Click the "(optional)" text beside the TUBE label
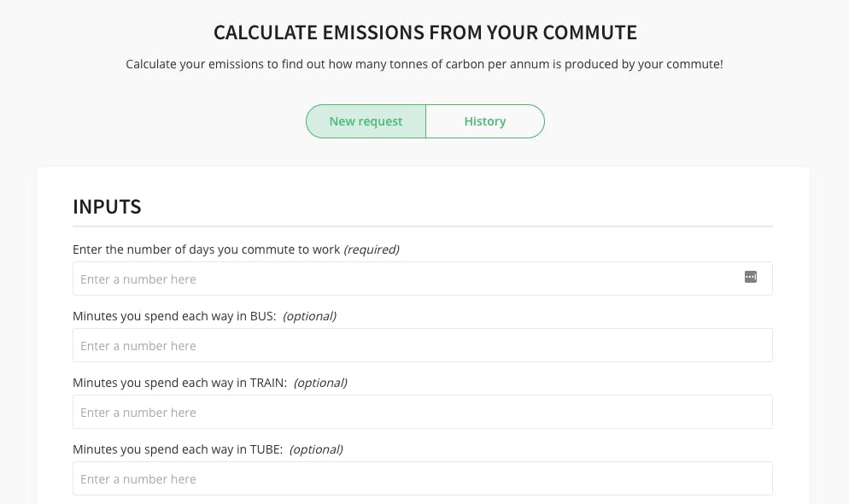The width and height of the screenshot is (849, 504). tap(316, 449)
